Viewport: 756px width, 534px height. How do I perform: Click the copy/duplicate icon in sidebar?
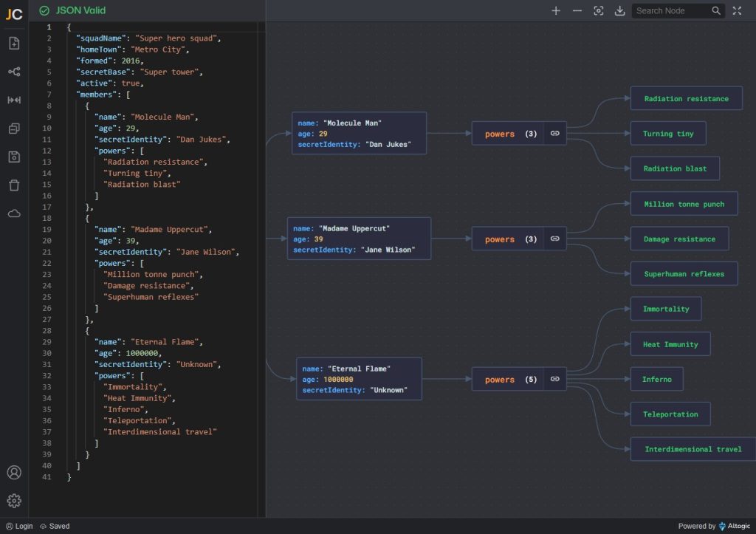pyautogui.click(x=14, y=129)
